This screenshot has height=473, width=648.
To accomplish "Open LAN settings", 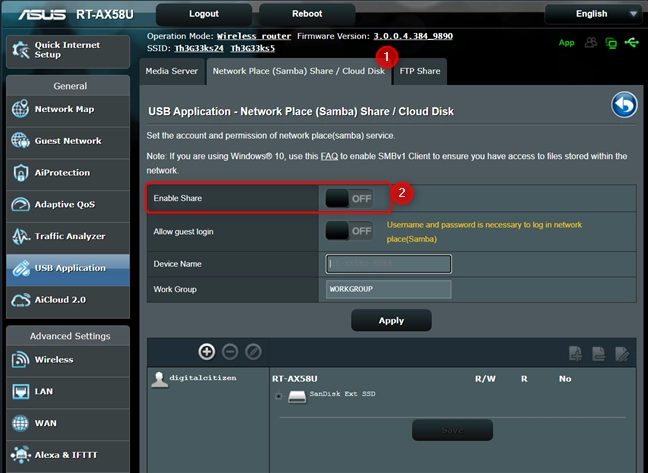I will click(68, 392).
